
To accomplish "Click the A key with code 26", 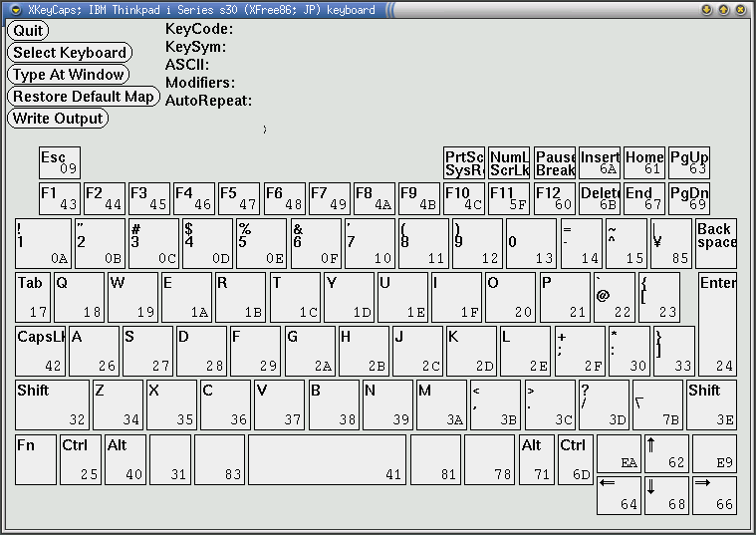I will tap(94, 352).
